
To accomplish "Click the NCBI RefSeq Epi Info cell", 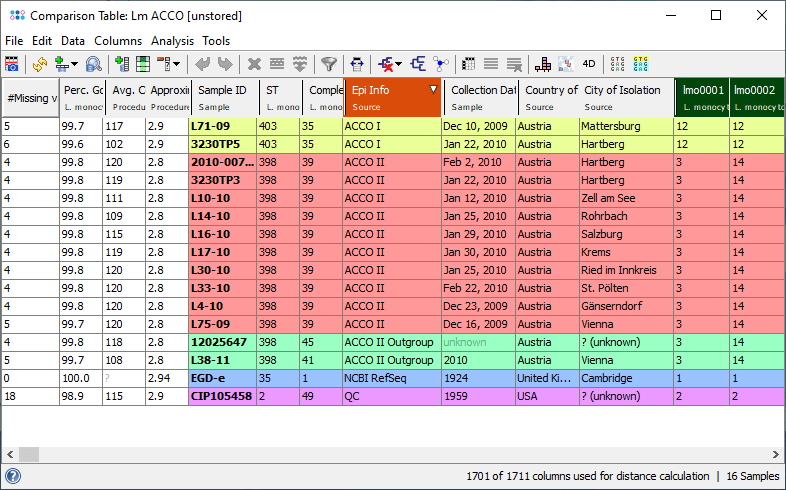I will point(391,378).
